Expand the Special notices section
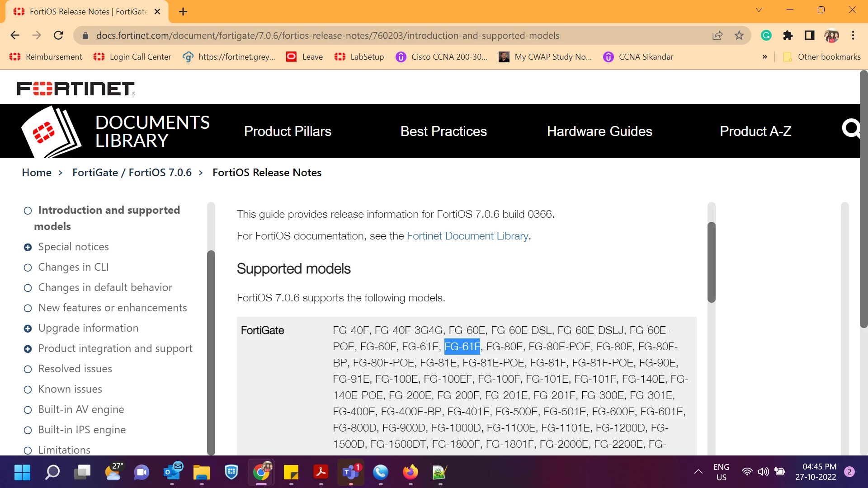Viewport: 868px width, 488px height. coord(28,247)
